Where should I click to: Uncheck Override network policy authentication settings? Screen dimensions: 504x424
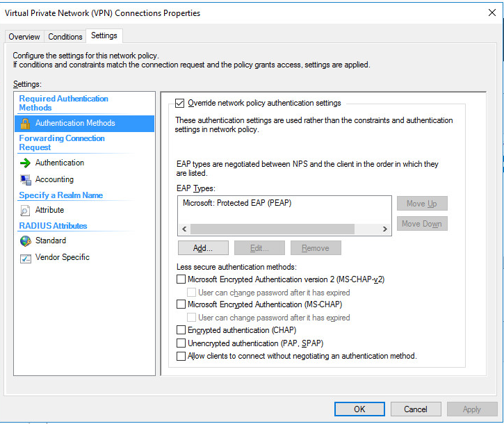(x=180, y=104)
